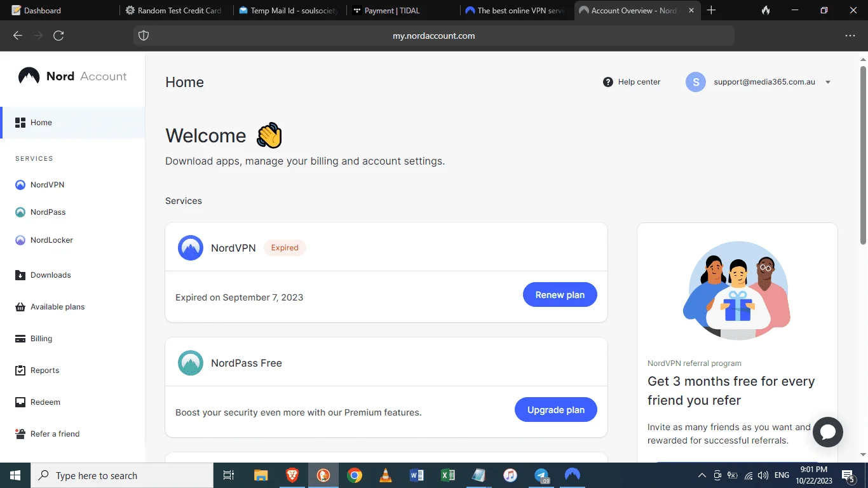The image size is (868, 488).
Task: Open File Explorer from the taskbar
Action: pos(261,475)
